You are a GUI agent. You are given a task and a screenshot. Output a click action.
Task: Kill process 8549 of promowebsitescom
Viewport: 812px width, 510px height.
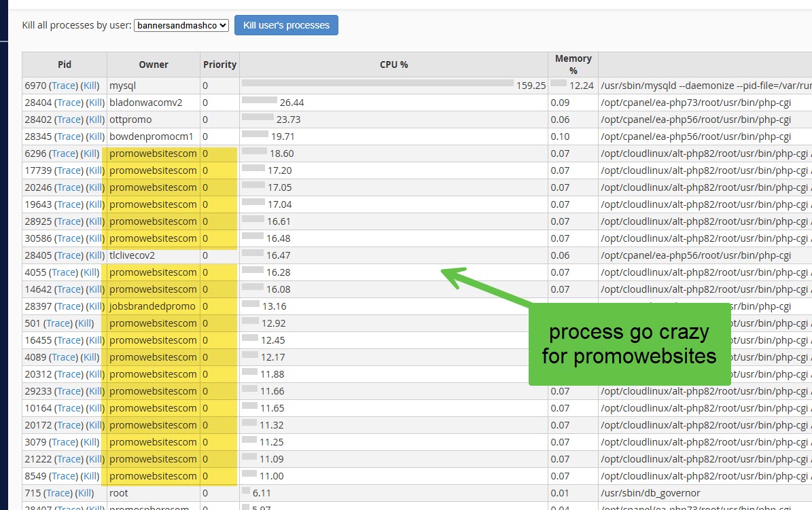(x=90, y=476)
